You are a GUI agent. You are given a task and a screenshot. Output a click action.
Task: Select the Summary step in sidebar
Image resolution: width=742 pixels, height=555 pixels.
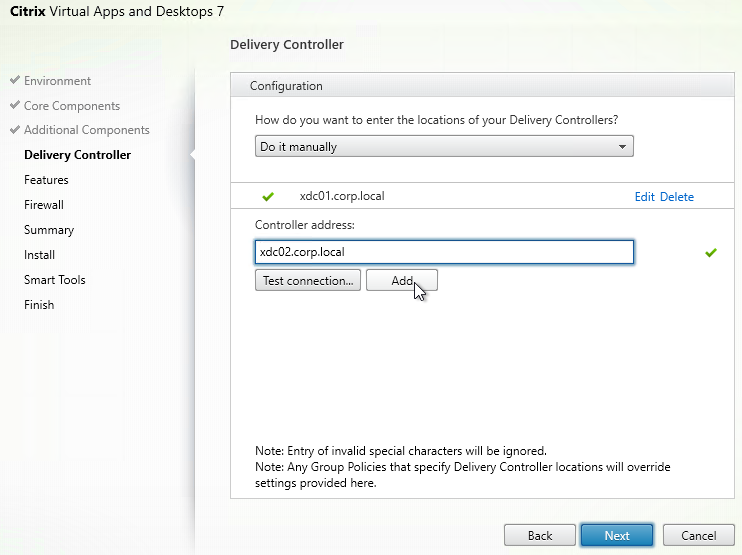pyautogui.click(x=49, y=230)
